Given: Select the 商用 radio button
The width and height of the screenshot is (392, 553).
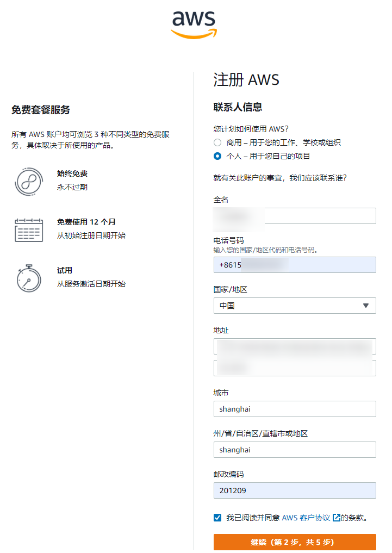Looking at the screenshot, I should coord(217,142).
